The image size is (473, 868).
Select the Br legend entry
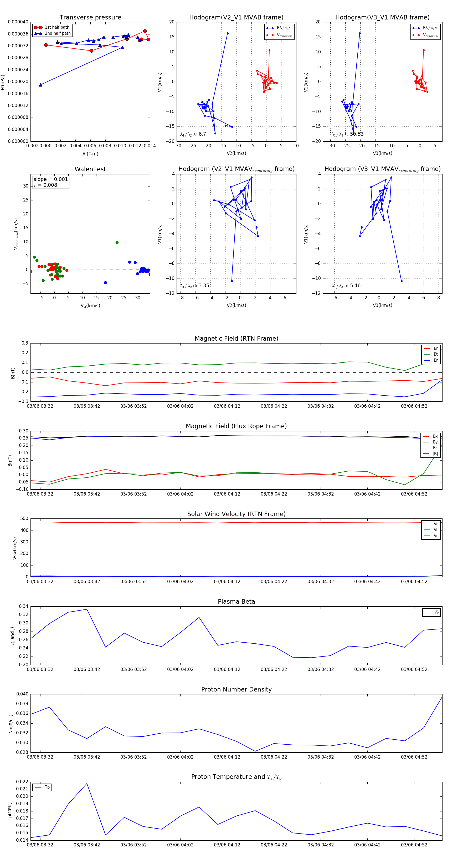pos(431,349)
